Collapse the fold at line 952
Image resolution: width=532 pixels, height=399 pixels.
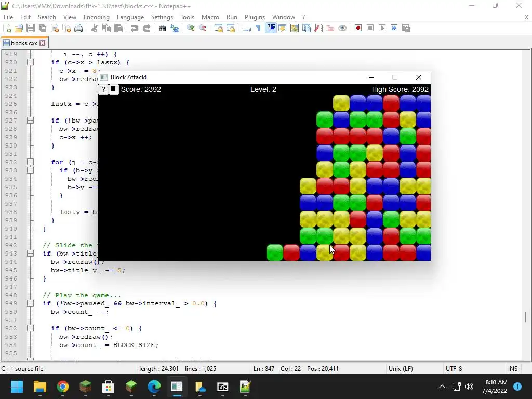[x=30, y=328]
